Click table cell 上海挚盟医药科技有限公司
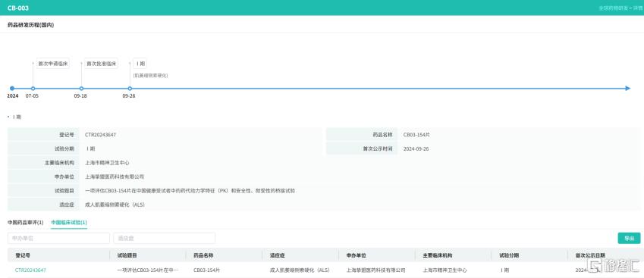This screenshot has height=278, width=644. (375, 270)
